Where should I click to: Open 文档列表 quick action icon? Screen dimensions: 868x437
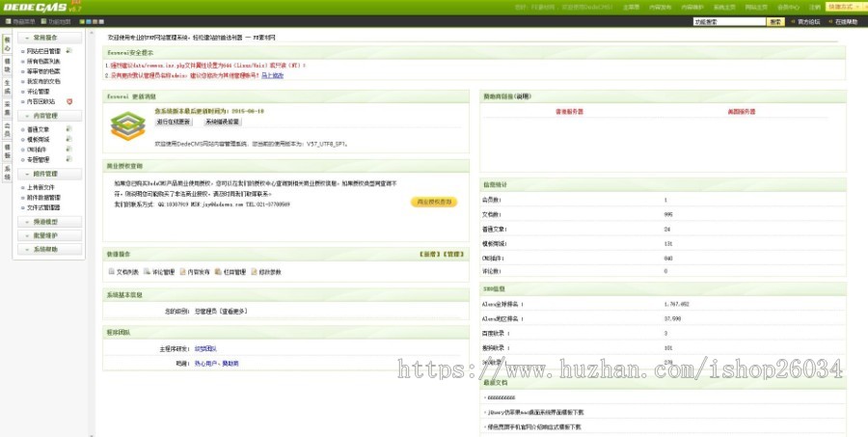pyautogui.click(x=111, y=272)
